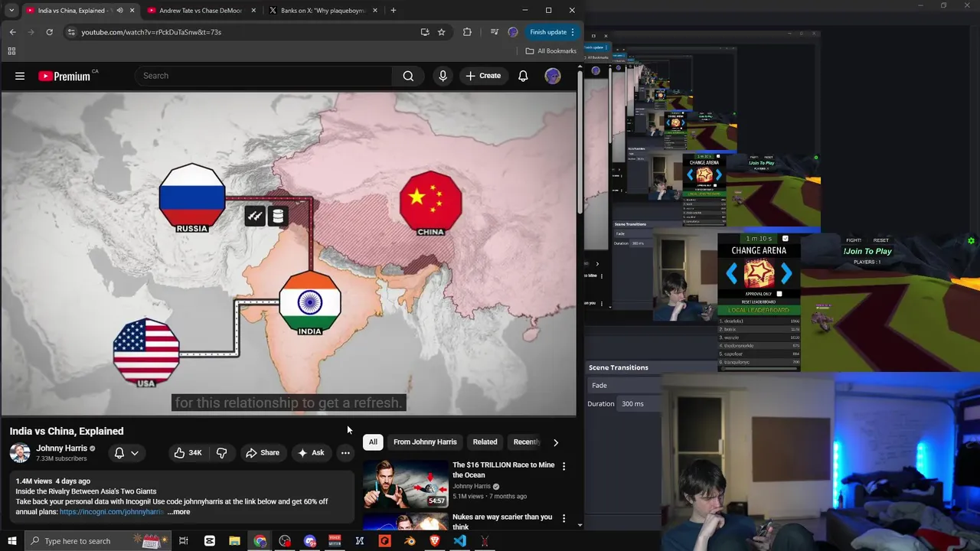
Task: Open File Explorer from the taskbar
Action: tap(234, 541)
